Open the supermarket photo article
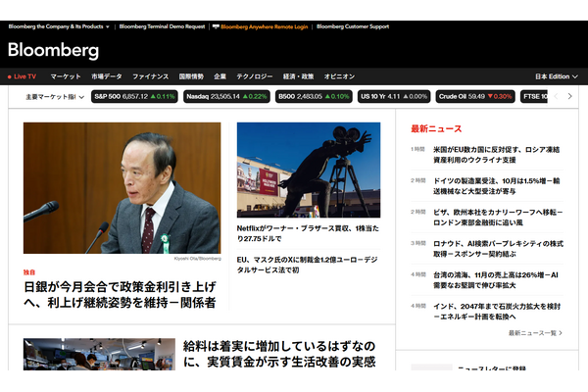 pos(99,354)
